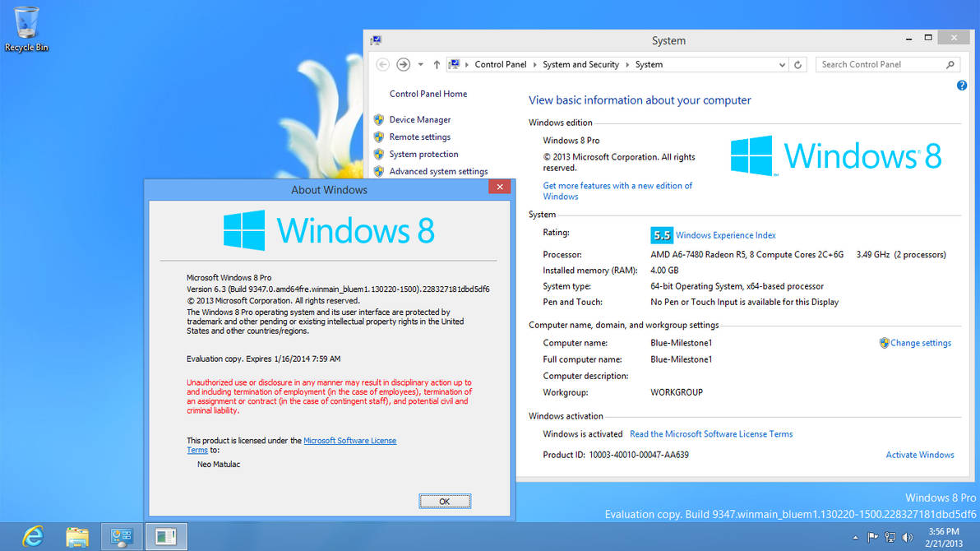Image resolution: width=980 pixels, height=551 pixels.
Task: Click the Back arrow in System window
Action: click(x=382, y=64)
